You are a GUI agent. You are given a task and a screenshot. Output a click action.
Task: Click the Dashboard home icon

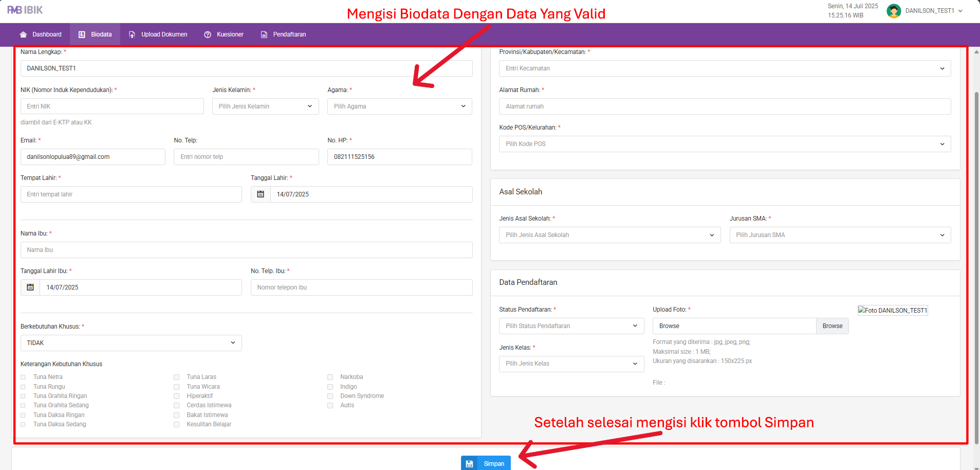(x=23, y=34)
